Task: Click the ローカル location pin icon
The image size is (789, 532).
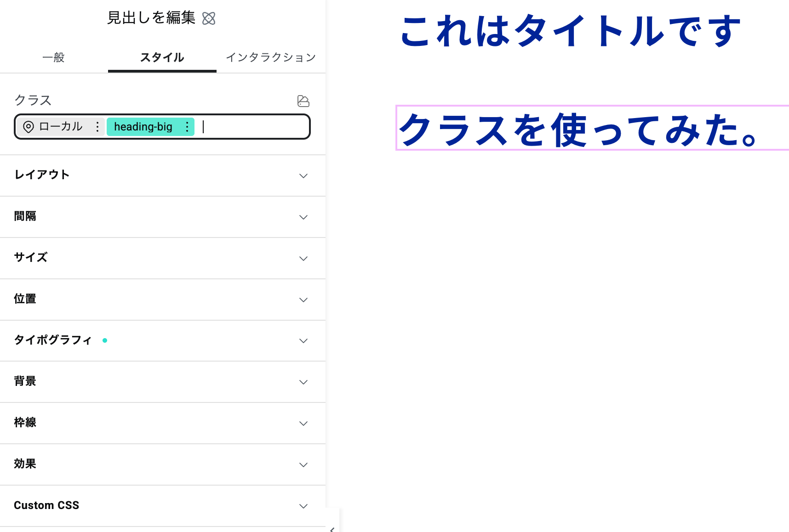Action: point(29,127)
